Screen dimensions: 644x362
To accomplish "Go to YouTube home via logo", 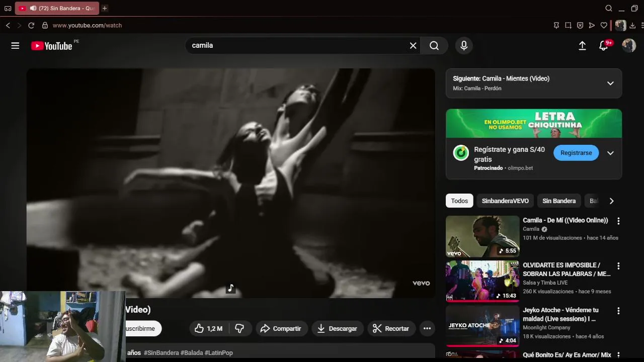I will [52, 46].
